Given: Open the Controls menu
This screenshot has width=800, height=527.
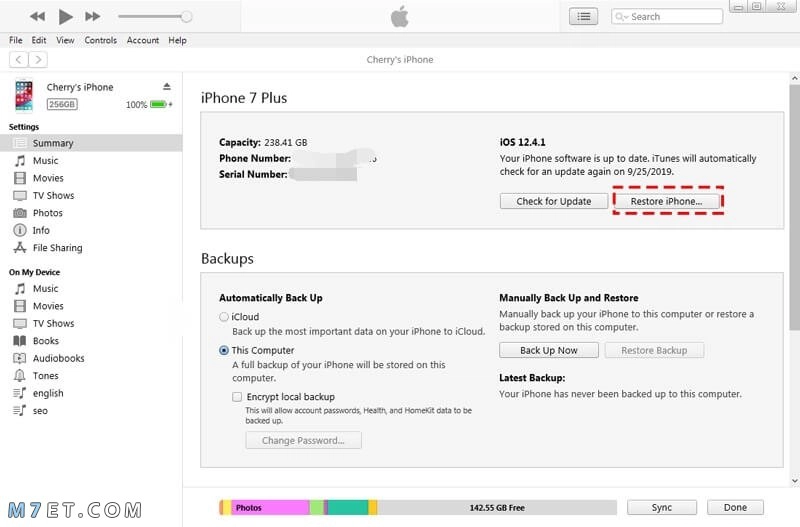Looking at the screenshot, I should 101,40.
